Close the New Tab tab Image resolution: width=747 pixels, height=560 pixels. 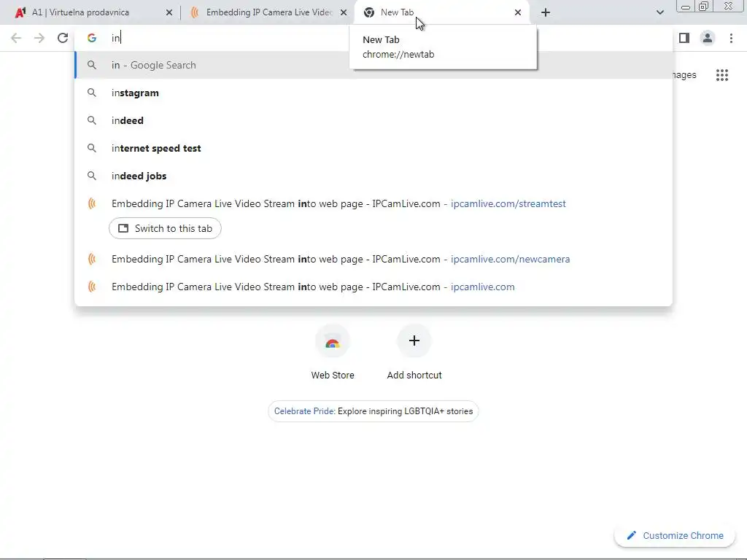pyautogui.click(x=518, y=12)
